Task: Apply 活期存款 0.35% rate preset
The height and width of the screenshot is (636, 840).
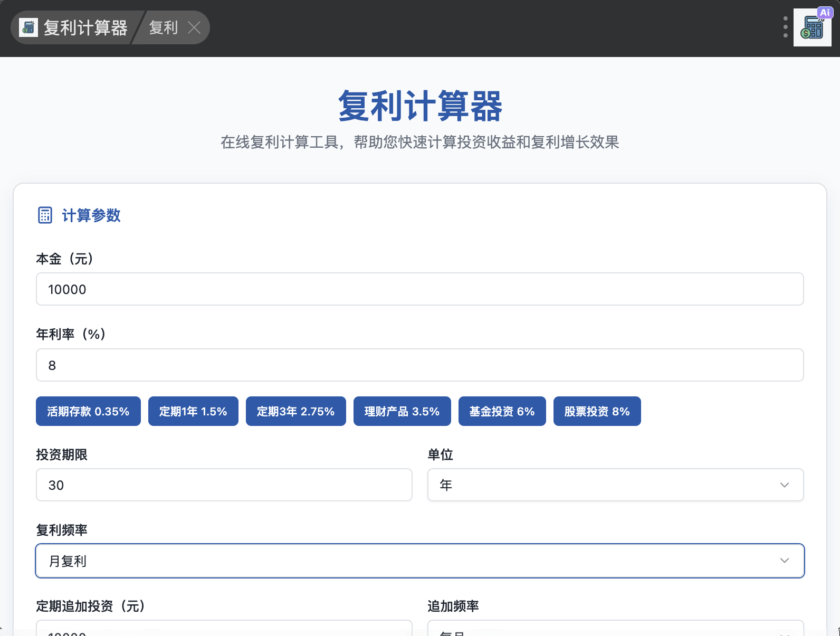Action: click(88, 411)
